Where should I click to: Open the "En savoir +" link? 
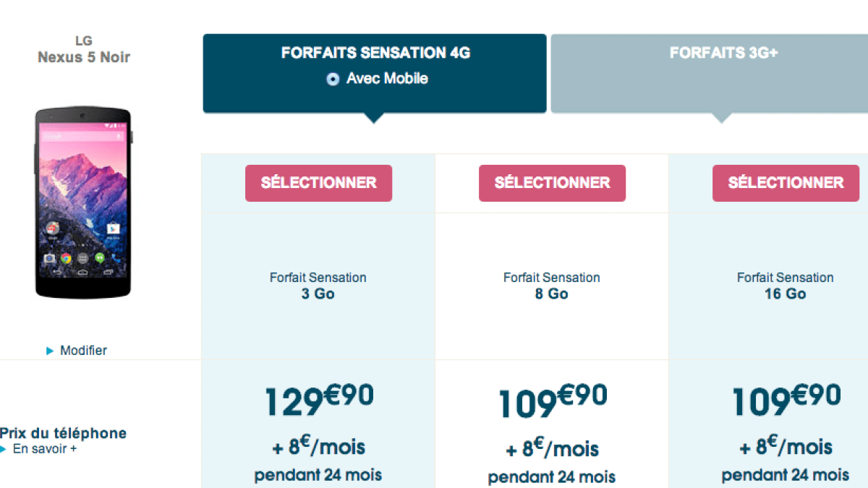pos(45,449)
